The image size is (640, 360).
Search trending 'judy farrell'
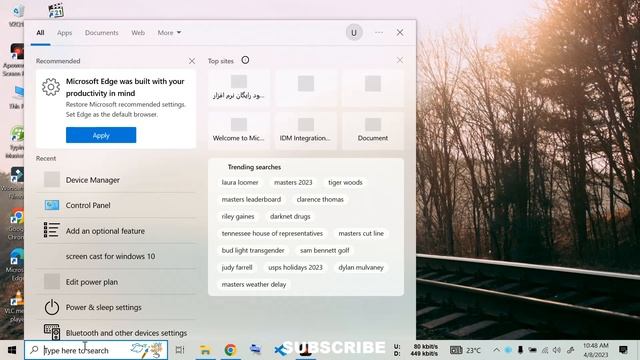(x=237, y=268)
